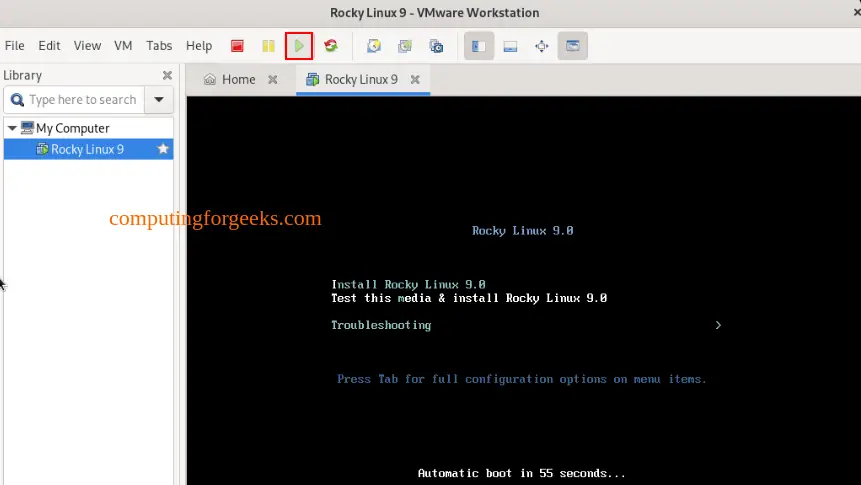
Task: Revert to the previous snapshot icon
Action: tap(405, 46)
